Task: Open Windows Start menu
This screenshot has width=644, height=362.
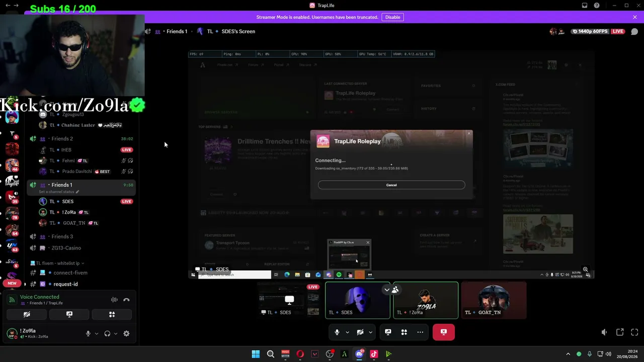Action: (256, 354)
